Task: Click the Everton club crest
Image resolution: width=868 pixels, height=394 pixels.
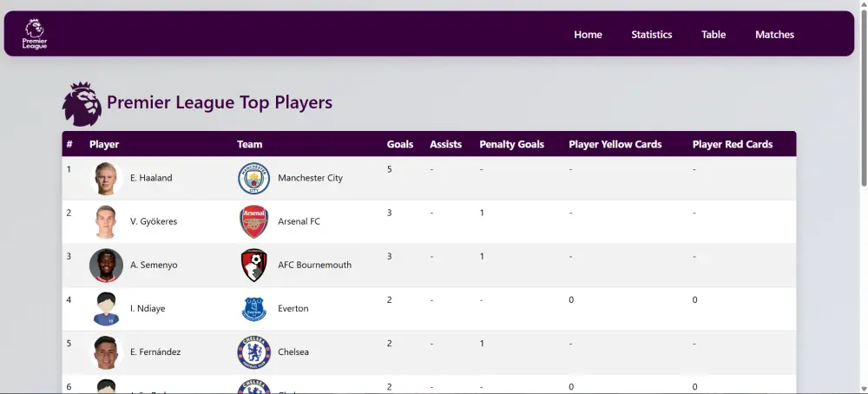Action: [x=253, y=308]
